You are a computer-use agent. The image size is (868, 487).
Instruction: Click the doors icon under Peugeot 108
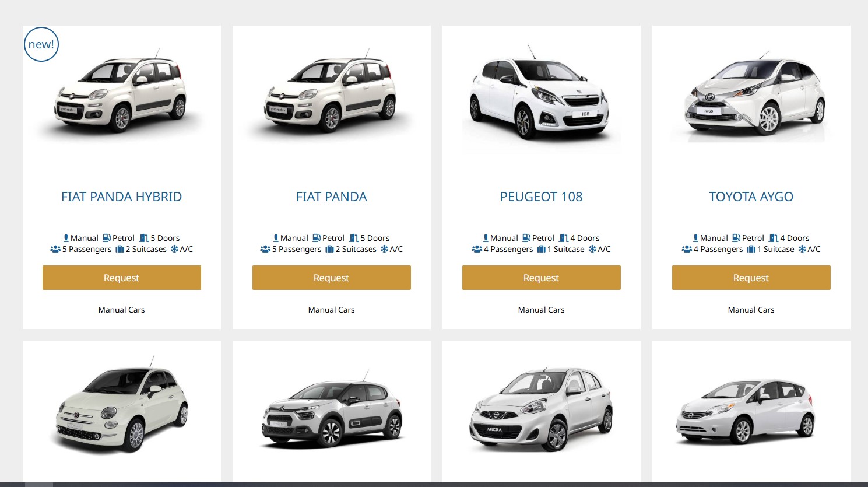point(564,238)
